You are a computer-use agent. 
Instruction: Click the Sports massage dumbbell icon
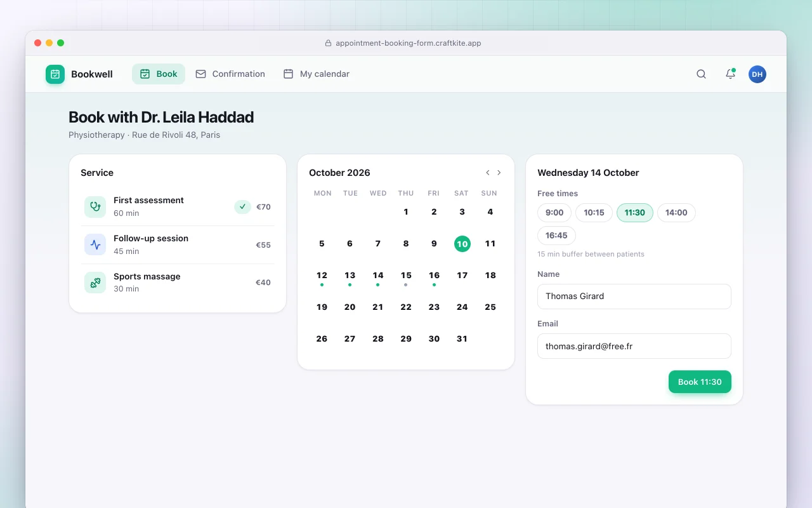click(x=95, y=283)
